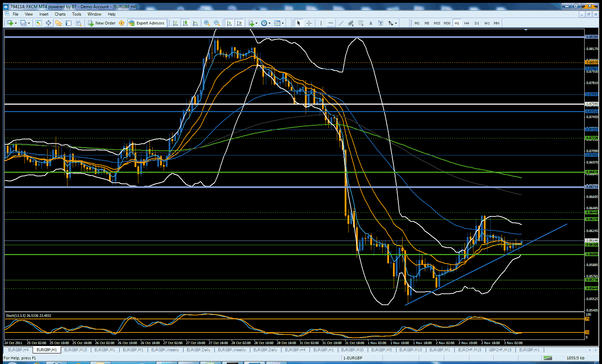The height and width of the screenshot is (364, 602).
Task: Select the Crosshair cursor tool
Action: 309,23
